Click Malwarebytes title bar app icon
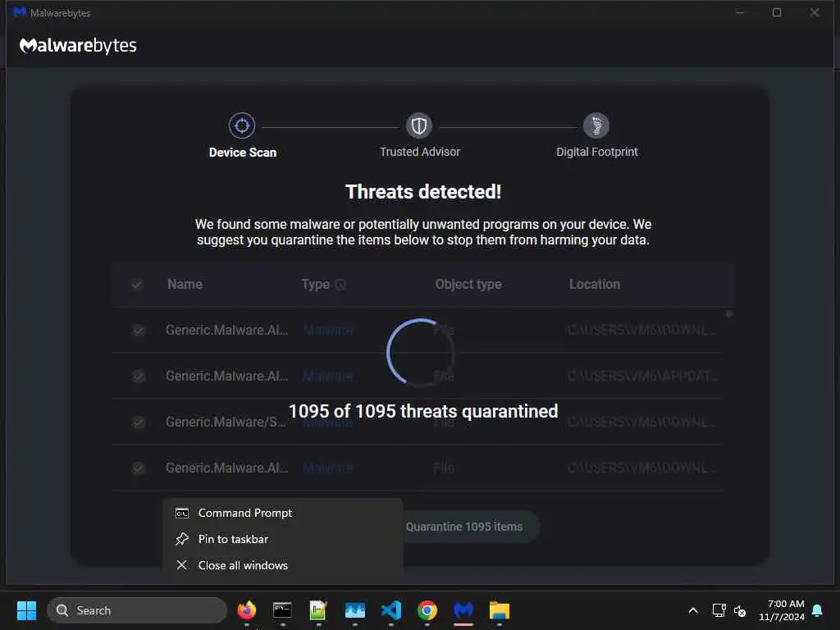The height and width of the screenshot is (630, 840). tap(20, 12)
